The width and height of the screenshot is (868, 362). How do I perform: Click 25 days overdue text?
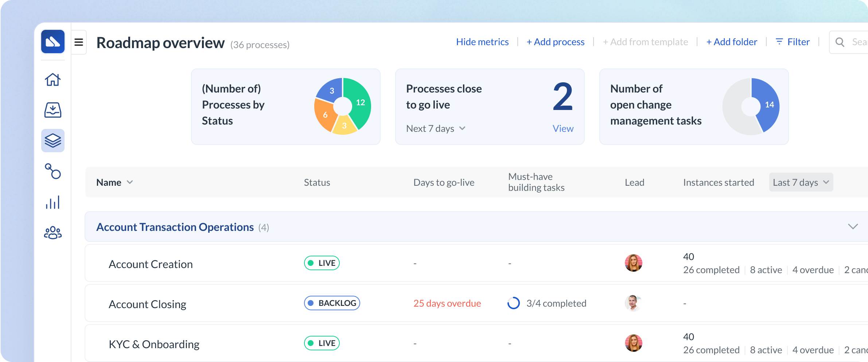tap(447, 303)
